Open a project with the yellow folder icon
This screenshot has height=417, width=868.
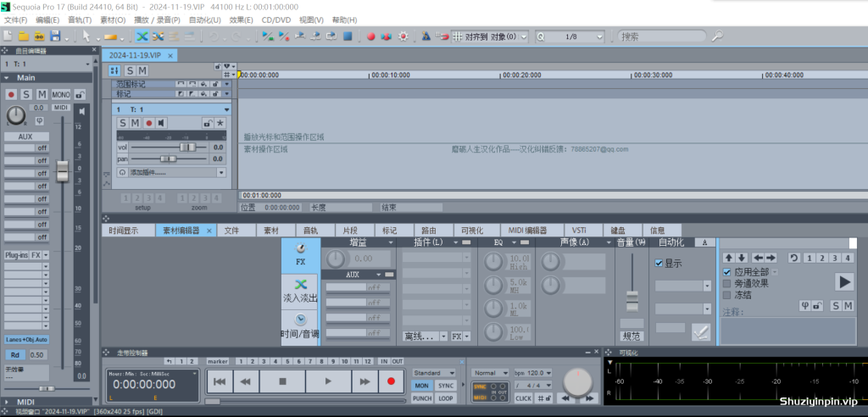23,36
